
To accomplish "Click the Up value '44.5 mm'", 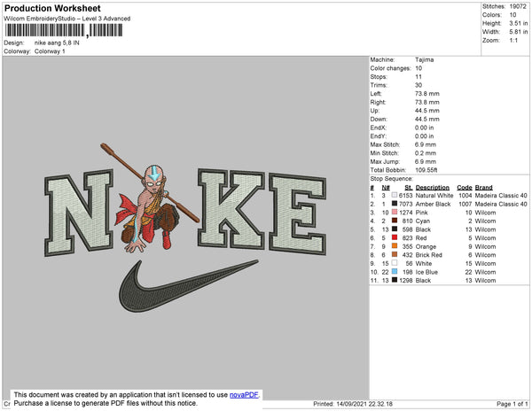I will point(427,111).
